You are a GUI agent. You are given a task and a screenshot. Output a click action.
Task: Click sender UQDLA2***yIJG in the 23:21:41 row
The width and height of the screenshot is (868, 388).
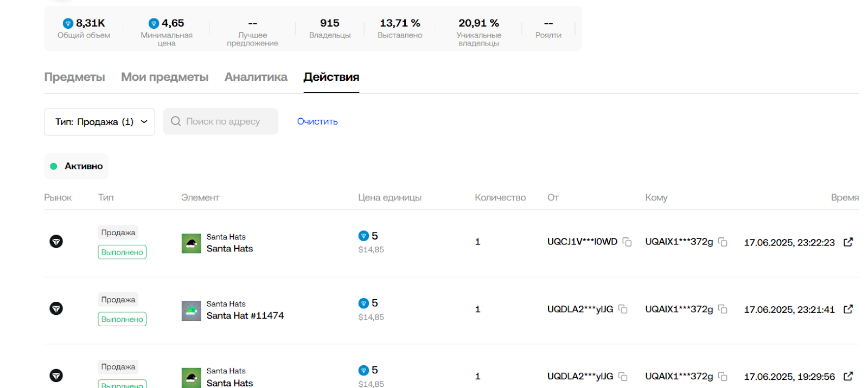(580, 309)
